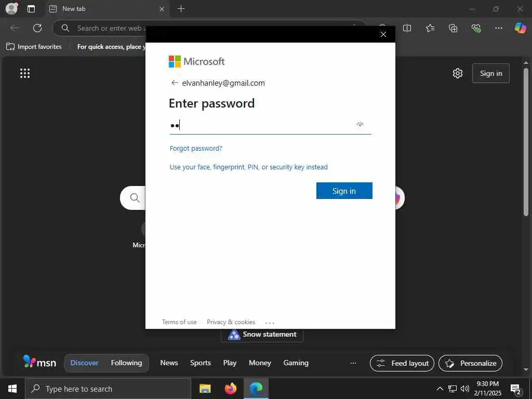Toggle show password eye icon
Screen dimensions: 532x399
coord(360,125)
